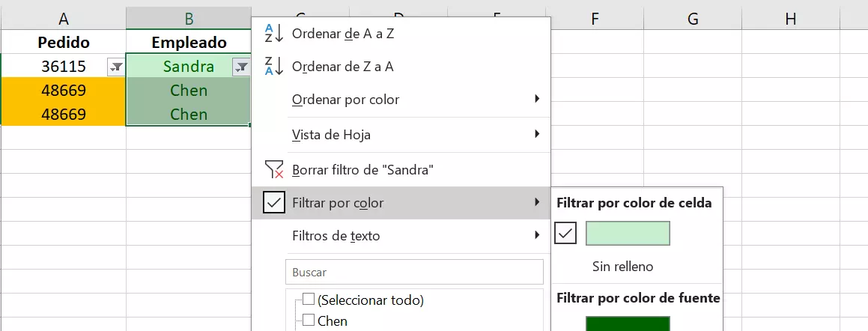Expand the Ordenar por color submenu arrow
Image resolution: width=868 pixels, height=331 pixels.
(x=537, y=100)
